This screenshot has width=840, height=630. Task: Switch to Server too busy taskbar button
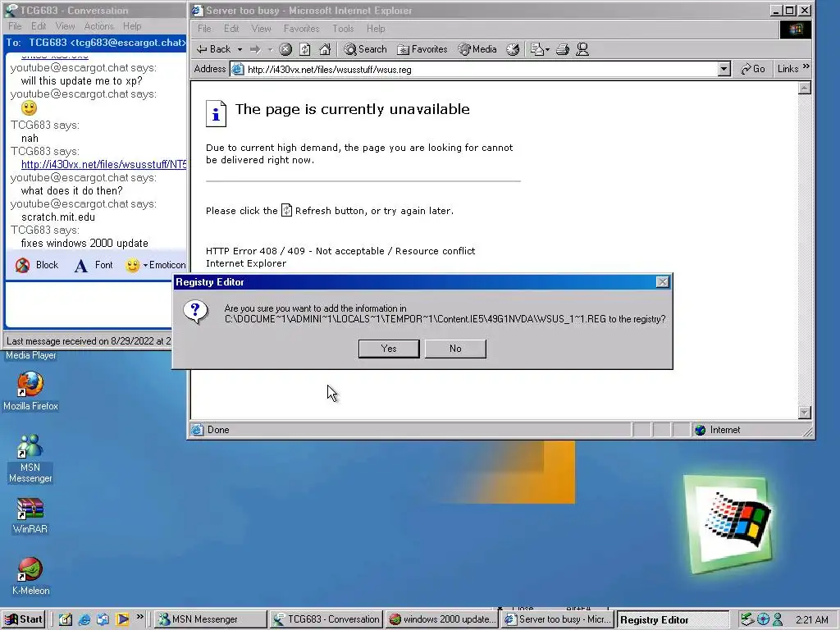pyautogui.click(x=558, y=619)
